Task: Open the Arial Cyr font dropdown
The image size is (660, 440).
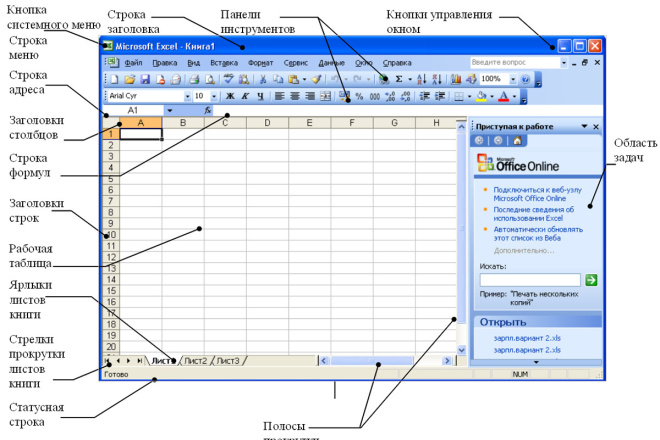Action: point(187,96)
